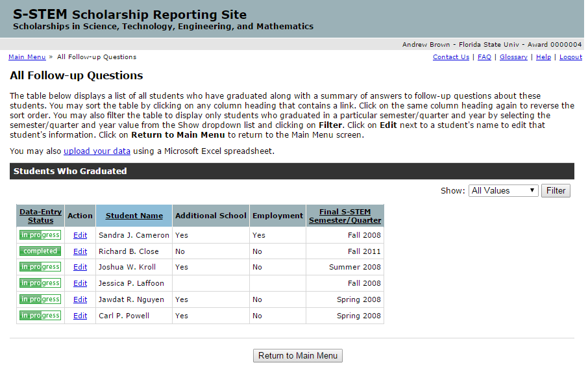This screenshot has width=588, height=367.
Task: Sort table by Student Name heading
Action: (134, 216)
